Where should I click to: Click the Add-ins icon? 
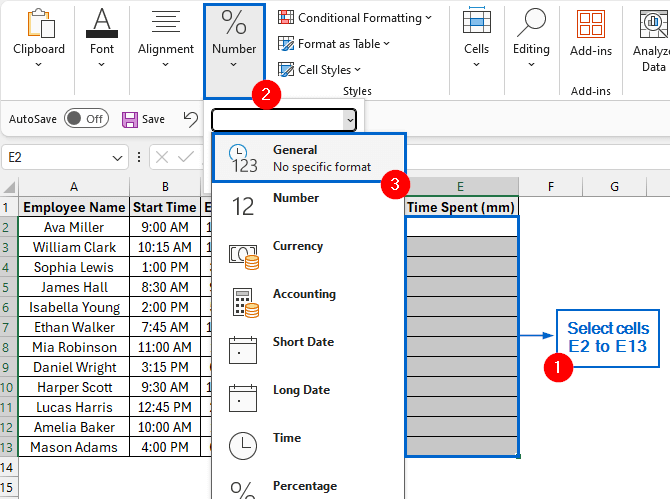[591, 24]
